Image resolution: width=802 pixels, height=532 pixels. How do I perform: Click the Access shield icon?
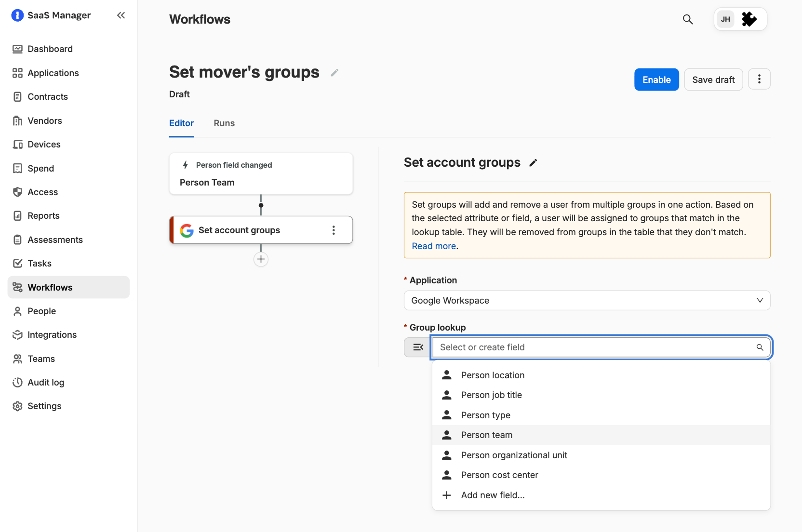pyautogui.click(x=17, y=192)
